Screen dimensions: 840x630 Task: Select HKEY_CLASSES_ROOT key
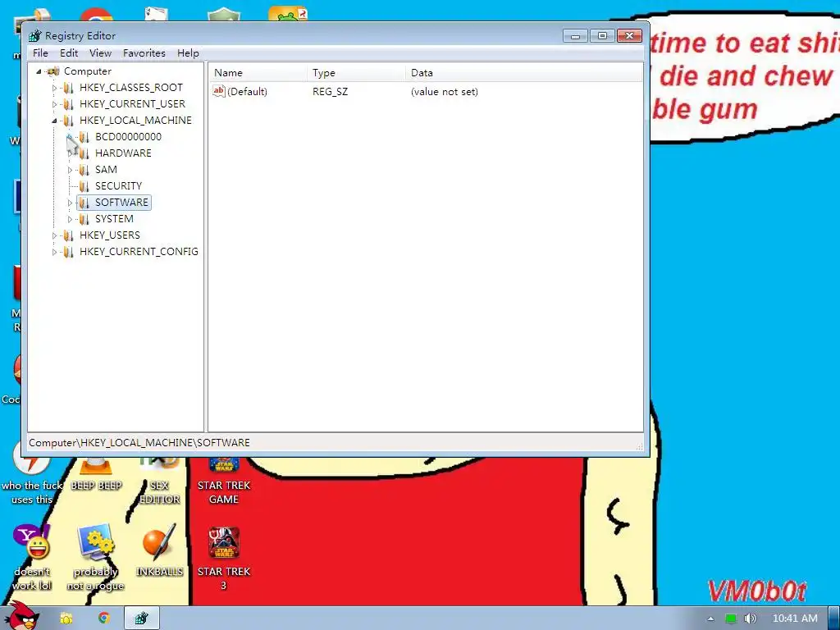point(130,87)
